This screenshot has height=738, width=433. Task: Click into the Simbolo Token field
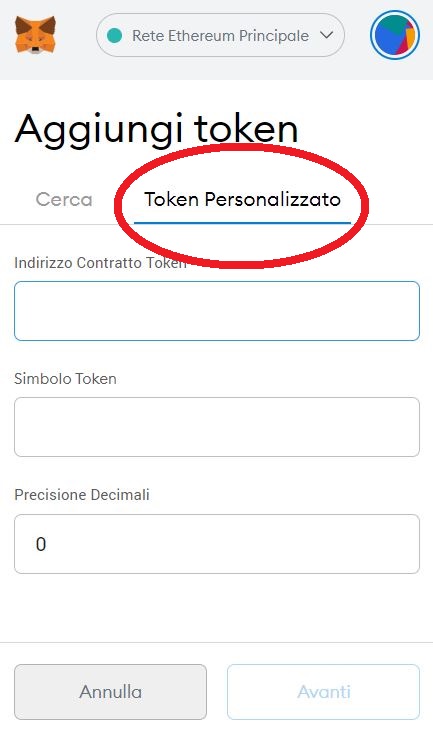[x=217, y=427]
